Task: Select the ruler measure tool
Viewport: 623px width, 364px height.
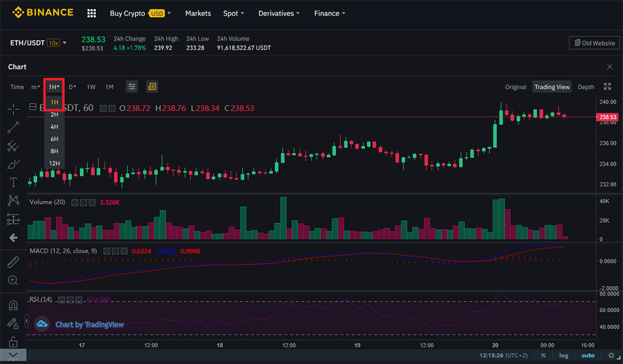Action: [x=13, y=262]
